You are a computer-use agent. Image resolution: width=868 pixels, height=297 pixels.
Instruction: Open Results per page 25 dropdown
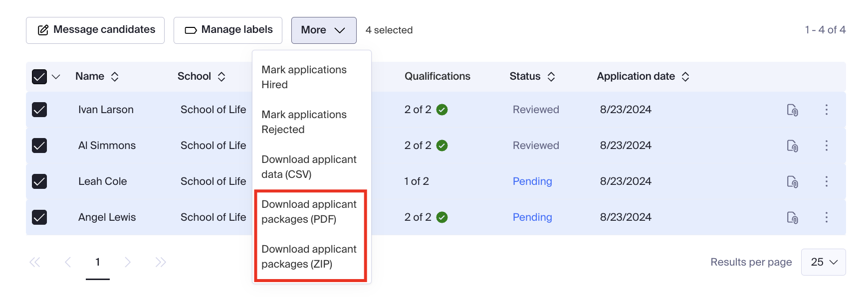click(x=823, y=262)
